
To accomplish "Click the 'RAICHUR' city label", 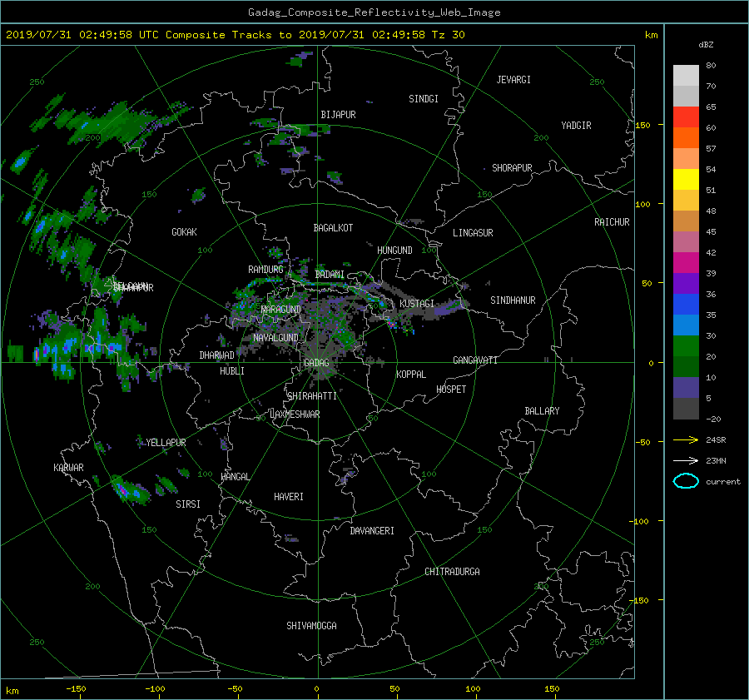I will tap(612, 222).
